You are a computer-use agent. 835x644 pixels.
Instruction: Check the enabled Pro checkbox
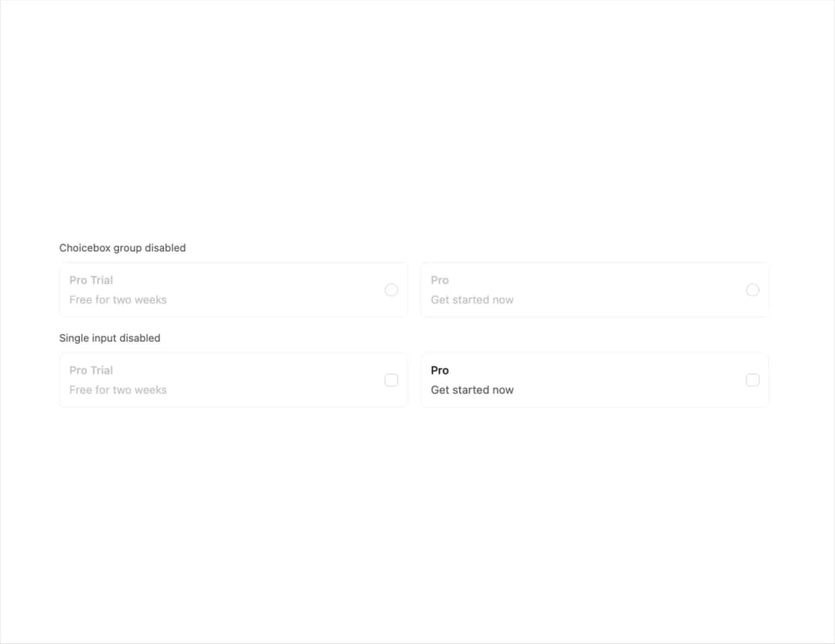(x=752, y=380)
